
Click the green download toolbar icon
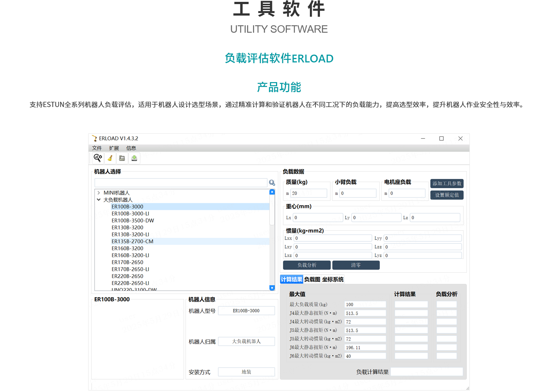pyautogui.click(x=134, y=158)
